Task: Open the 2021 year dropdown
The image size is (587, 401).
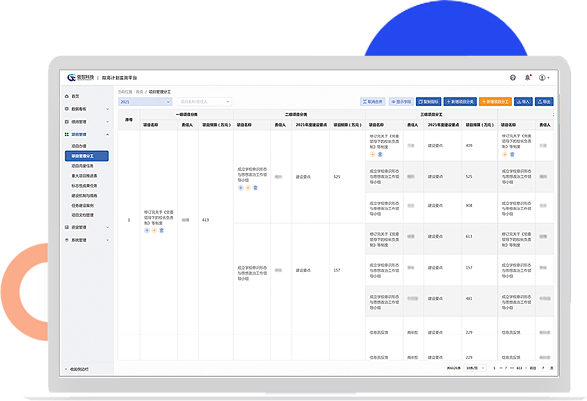Action: pos(145,101)
